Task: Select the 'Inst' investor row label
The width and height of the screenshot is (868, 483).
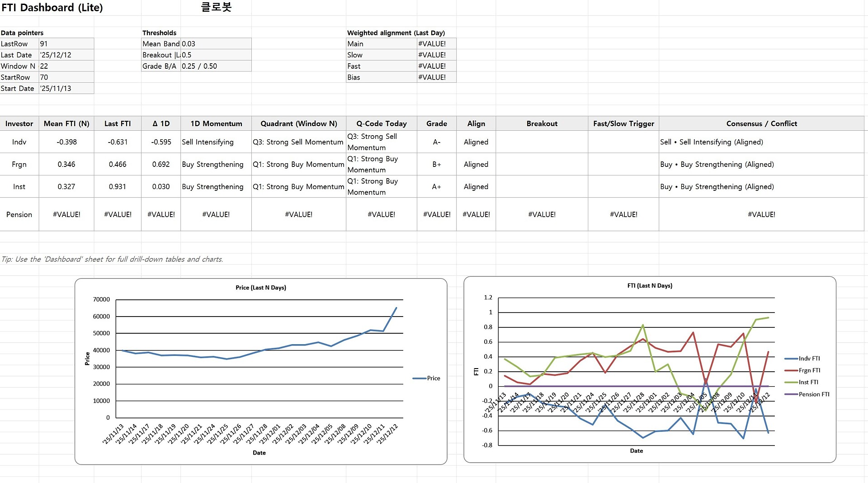Action: 19,187
